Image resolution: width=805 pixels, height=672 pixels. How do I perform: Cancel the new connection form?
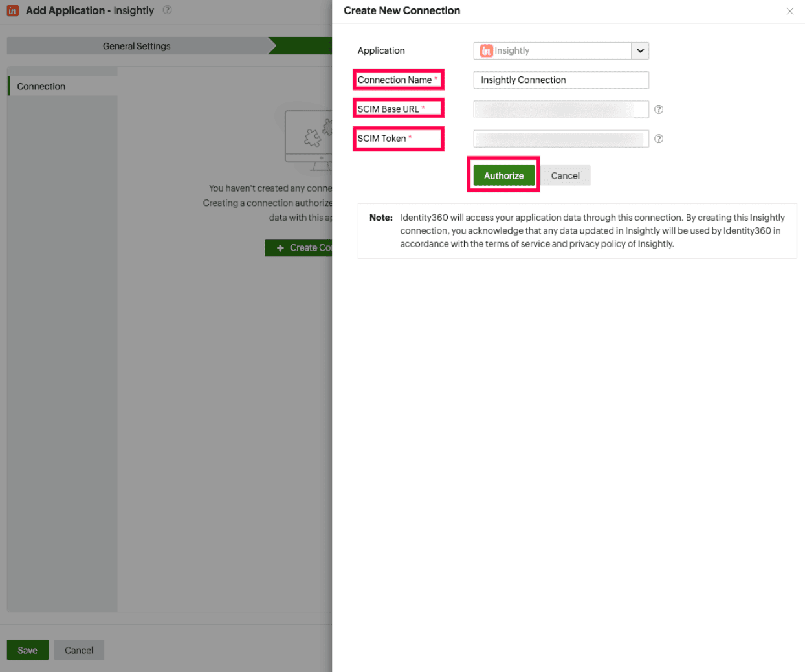[565, 175]
